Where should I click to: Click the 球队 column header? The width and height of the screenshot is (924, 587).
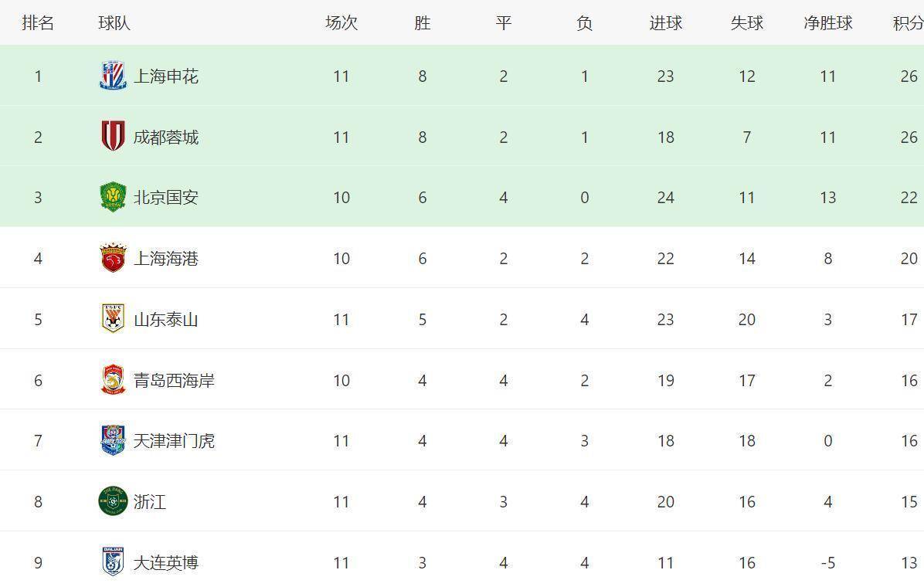(114, 23)
